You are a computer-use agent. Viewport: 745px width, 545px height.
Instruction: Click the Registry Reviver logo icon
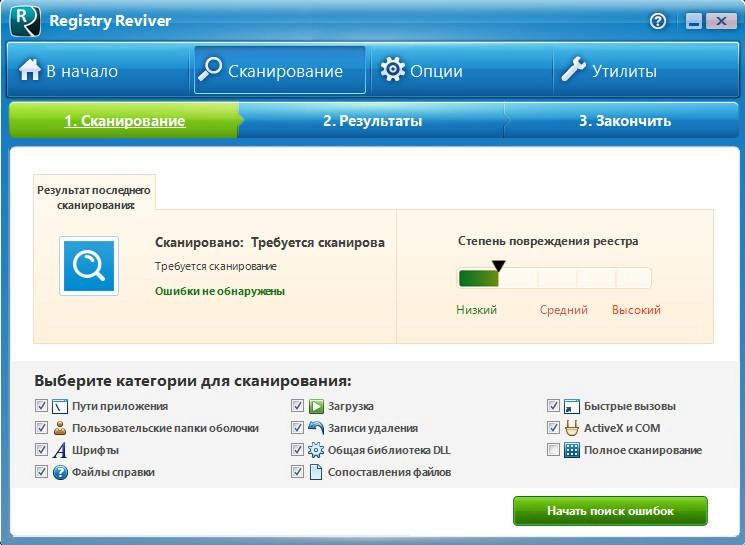(x=25, y=21)
